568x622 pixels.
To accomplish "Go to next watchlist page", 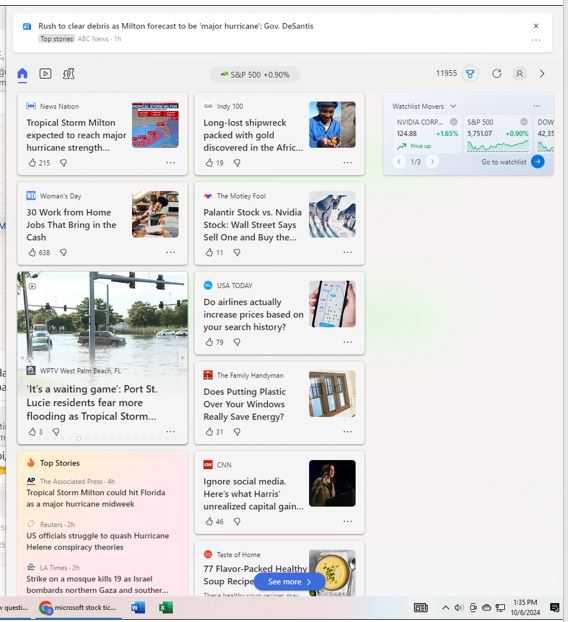I will click(432, 162).
